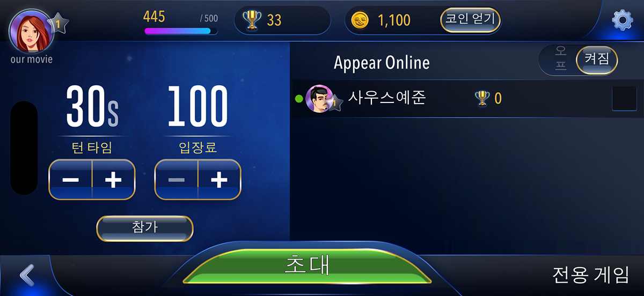Tap the purple XP progress bar
The image size is (644, 296).
(x=181, y=31)
